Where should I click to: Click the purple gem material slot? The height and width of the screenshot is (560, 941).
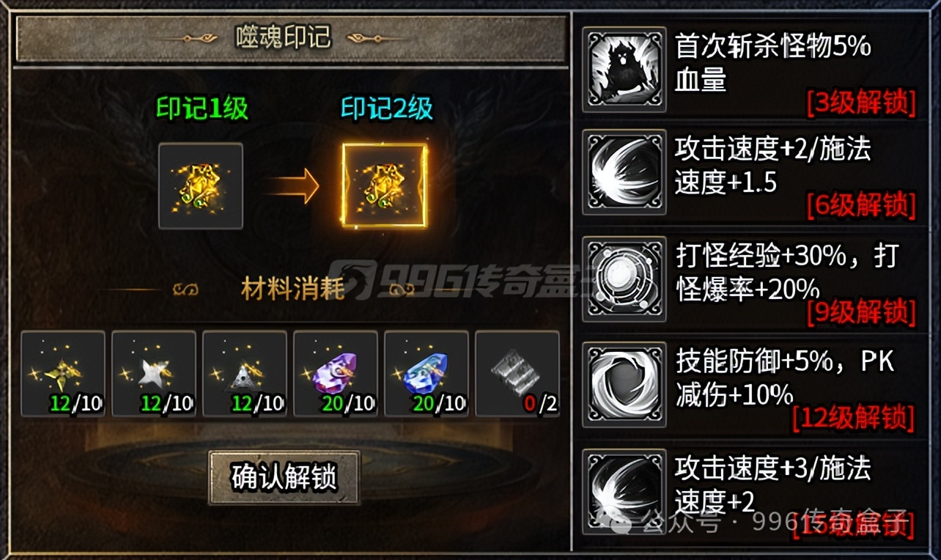[x=336, y=374]
